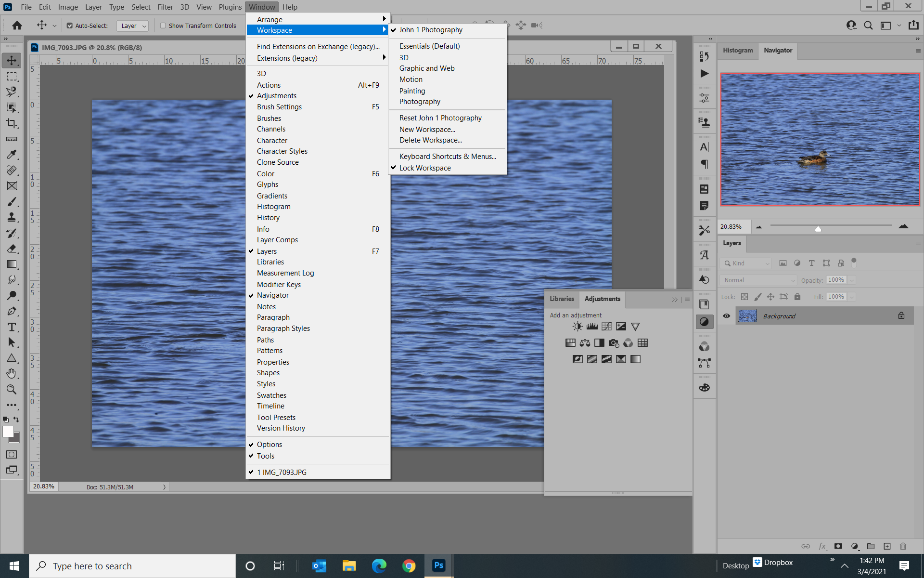Open File Explorer from the taskbar
924x578 pixels.
point(349,565)
